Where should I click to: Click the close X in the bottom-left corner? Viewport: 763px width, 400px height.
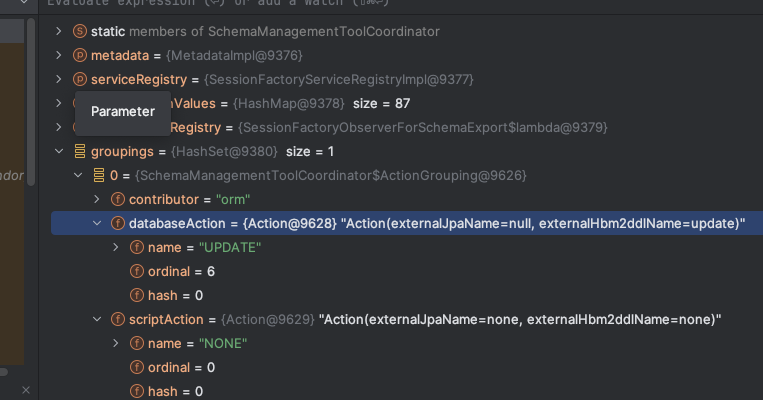coord(26,389)
